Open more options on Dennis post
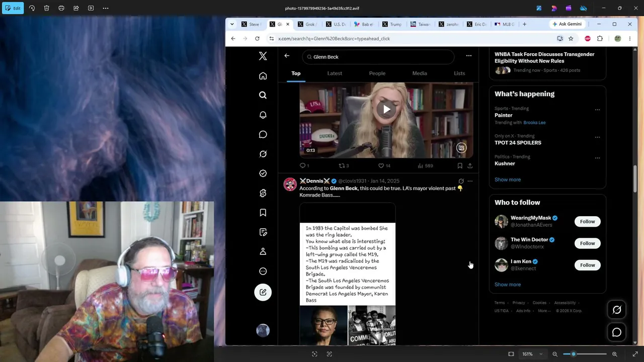The width and height of the screenshot is (644, 362). tap(470, 181)
